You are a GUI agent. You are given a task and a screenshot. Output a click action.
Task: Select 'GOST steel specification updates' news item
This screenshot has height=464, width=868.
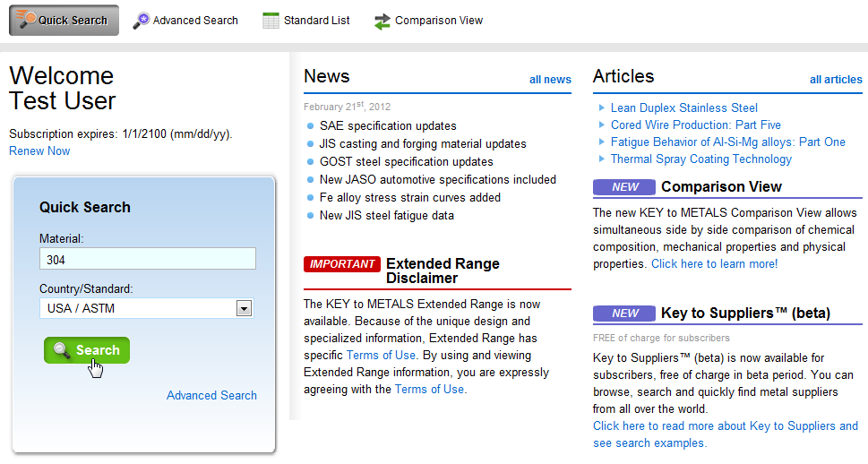[x=407, y=162]
